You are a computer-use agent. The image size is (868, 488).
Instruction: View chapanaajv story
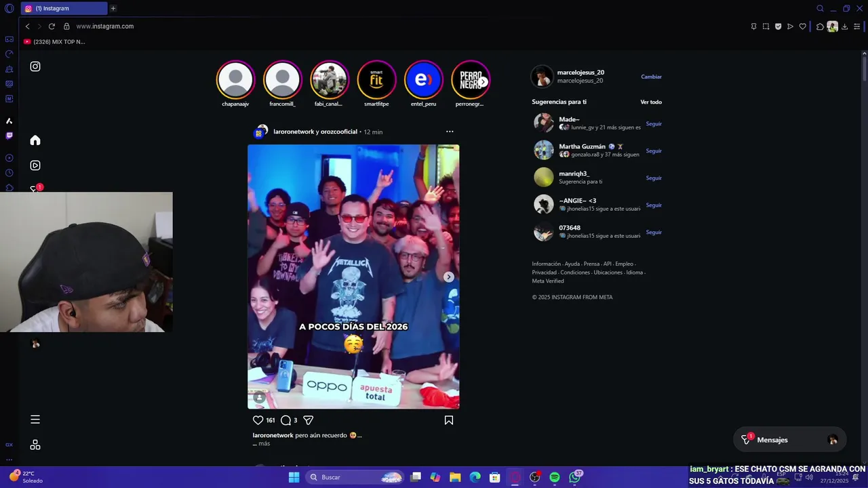point(235,80)
